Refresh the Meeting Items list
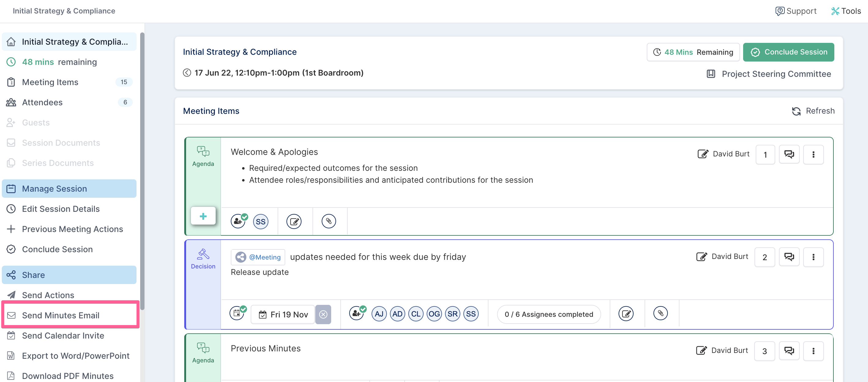Screen dimensions: 868x382 pos(813,111)
